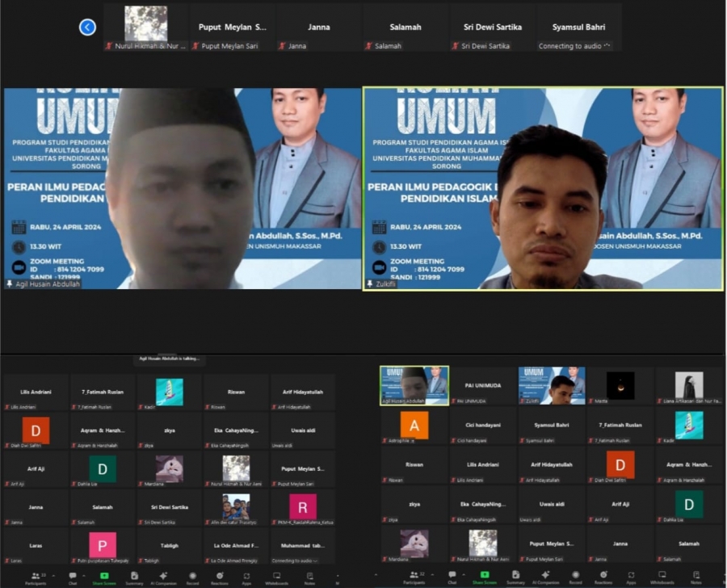Open Chat in the right Zoom window
The width and height of the screenshot is (727, 588).
(x=452, y=577)
